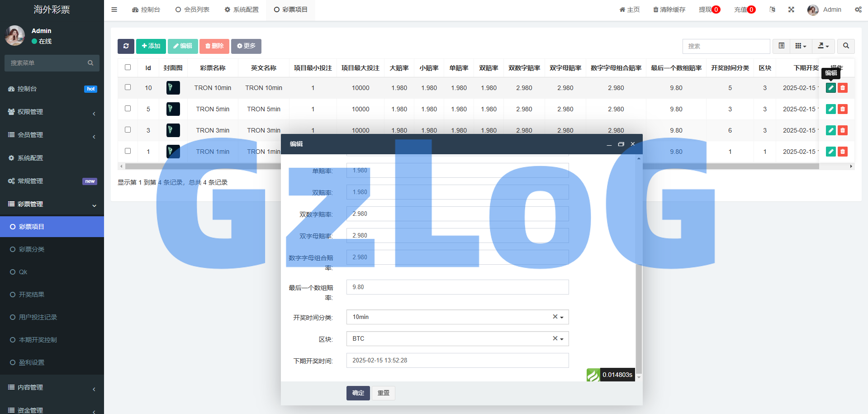This screenshot has width=868, height=414.
Task: Click the red delete icon for TRON 5min
Action: click(x=842, y=109)
